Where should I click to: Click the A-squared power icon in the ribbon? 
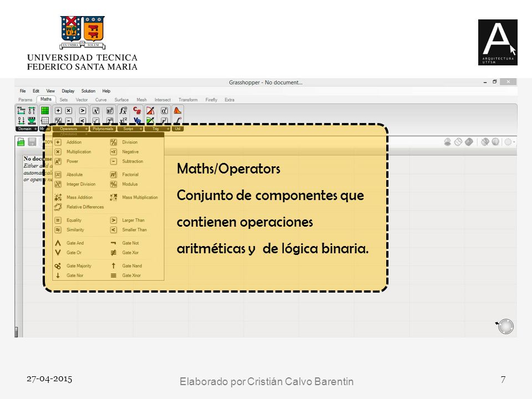tap(96, 111)
